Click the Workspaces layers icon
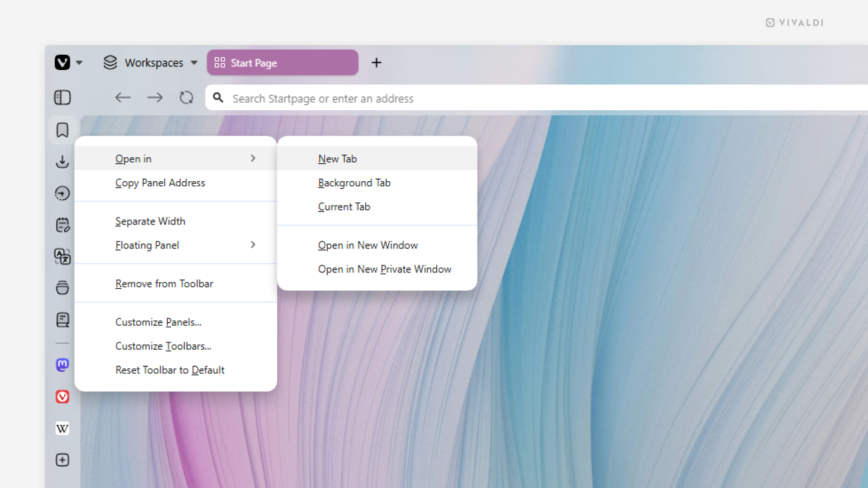 coord(110,62)
